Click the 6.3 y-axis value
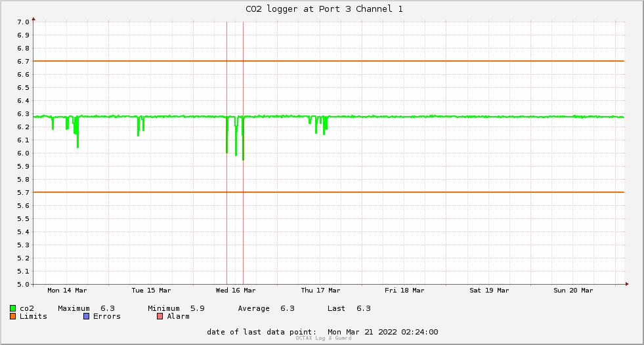Screen dimensions: 644x345 pos(24,114)
